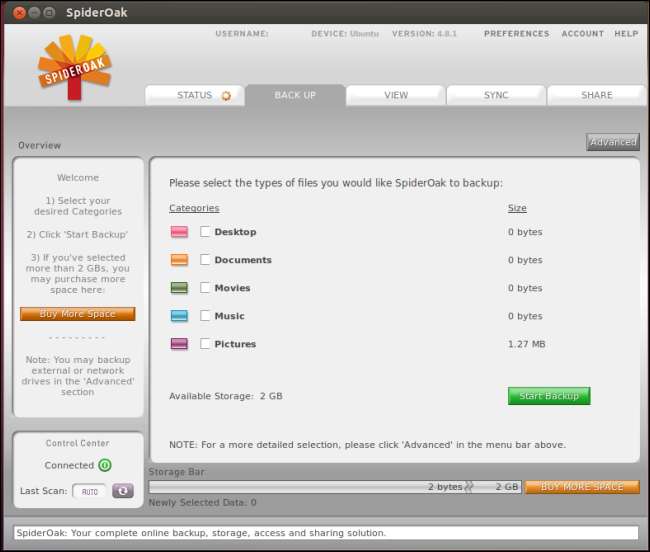The width and height of the screenshot is (650, 552).
Task: Check the Documents category checkbox
Action: pos(205,260)
